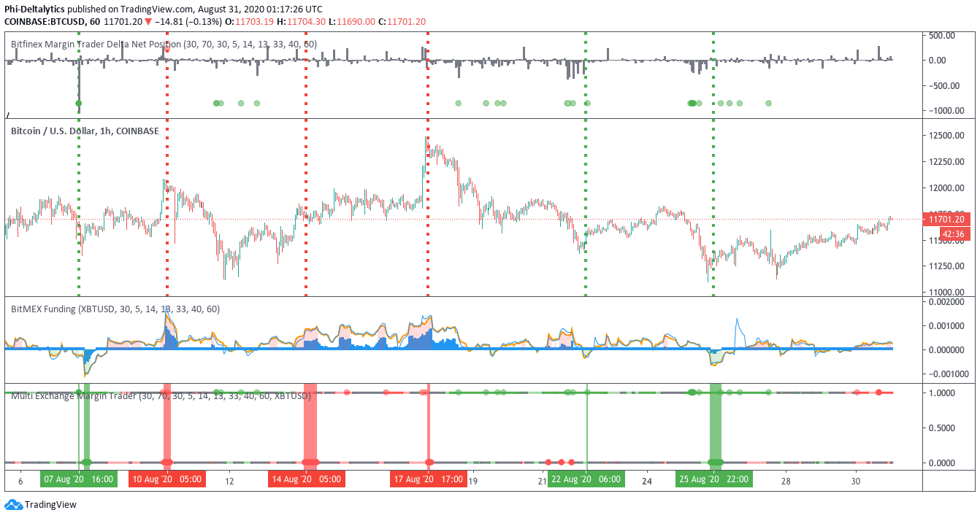
Task: Click the 12000.00 price axis value
Action: 948,188
